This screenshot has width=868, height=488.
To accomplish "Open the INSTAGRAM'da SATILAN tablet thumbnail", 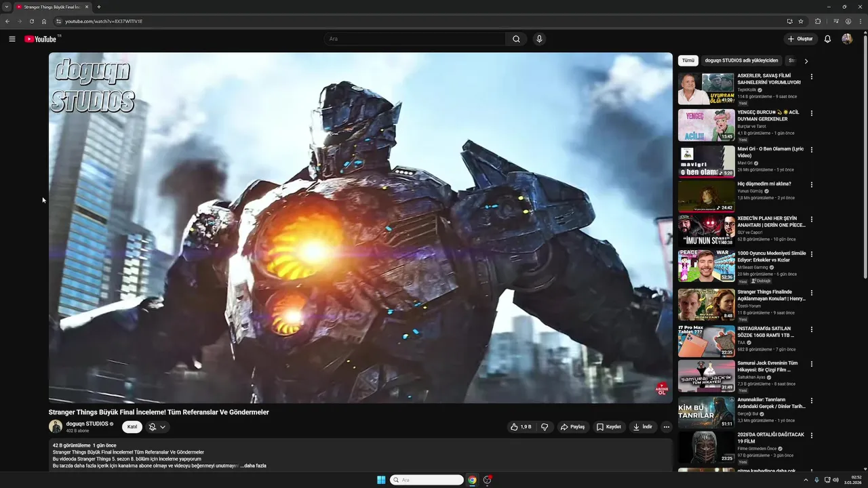I will (x=706, y=341).
